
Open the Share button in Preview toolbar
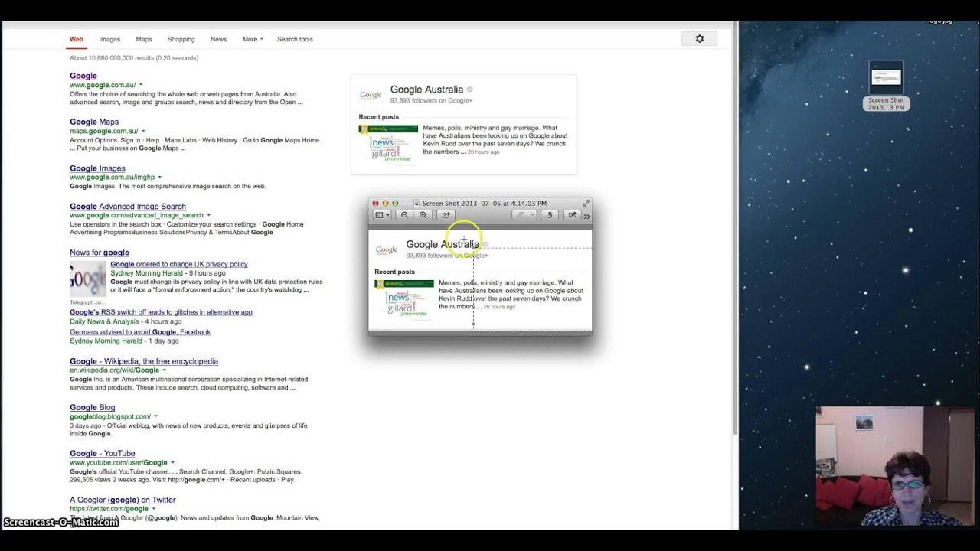(x=446, y=215)
